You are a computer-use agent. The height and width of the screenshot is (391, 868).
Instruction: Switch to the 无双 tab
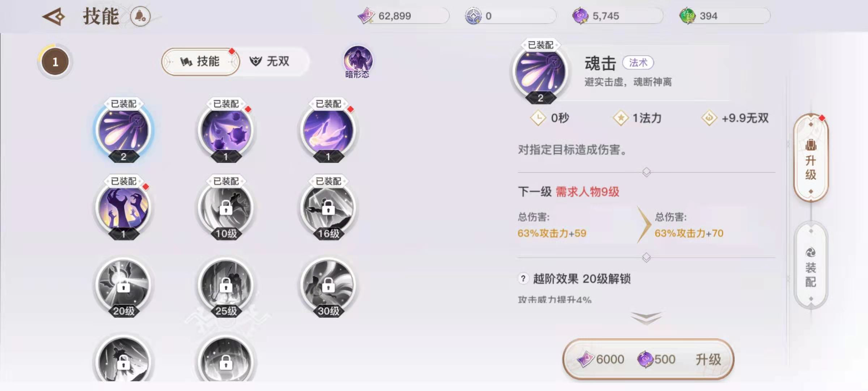click(270, 62)
